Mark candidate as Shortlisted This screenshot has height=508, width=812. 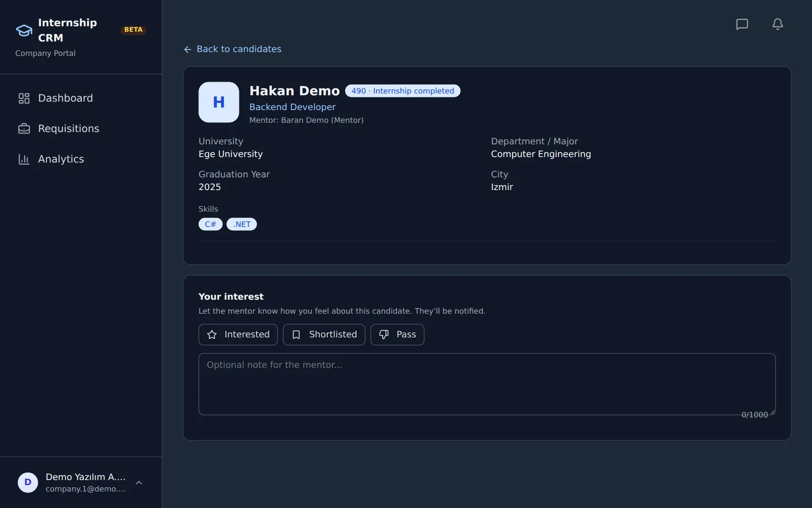(x=324, y=334)
